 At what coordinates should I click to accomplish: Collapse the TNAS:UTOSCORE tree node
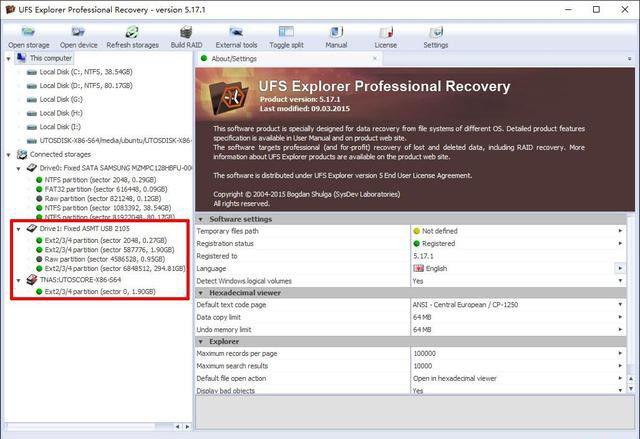click(18, 280)
